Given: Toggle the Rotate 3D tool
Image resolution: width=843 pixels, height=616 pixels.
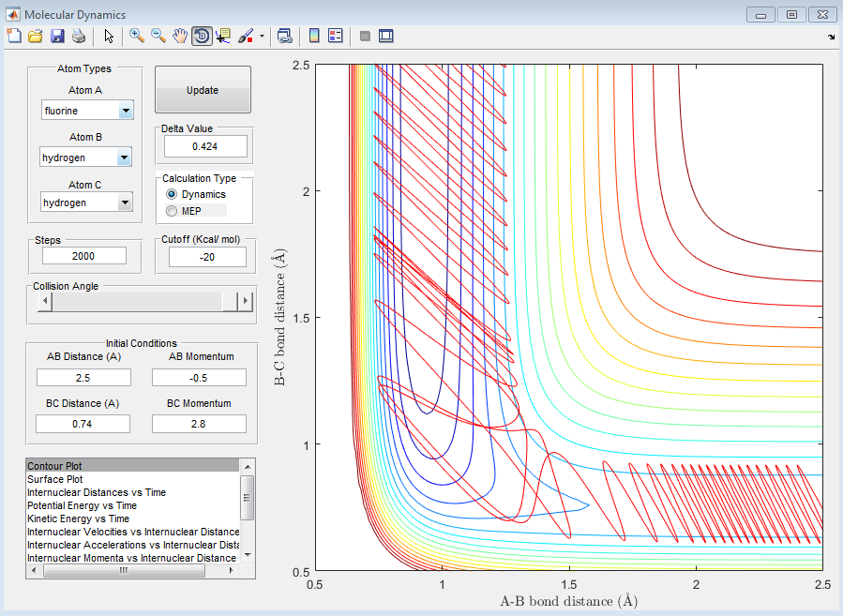Looking at the screenshot, I should 202,36.
